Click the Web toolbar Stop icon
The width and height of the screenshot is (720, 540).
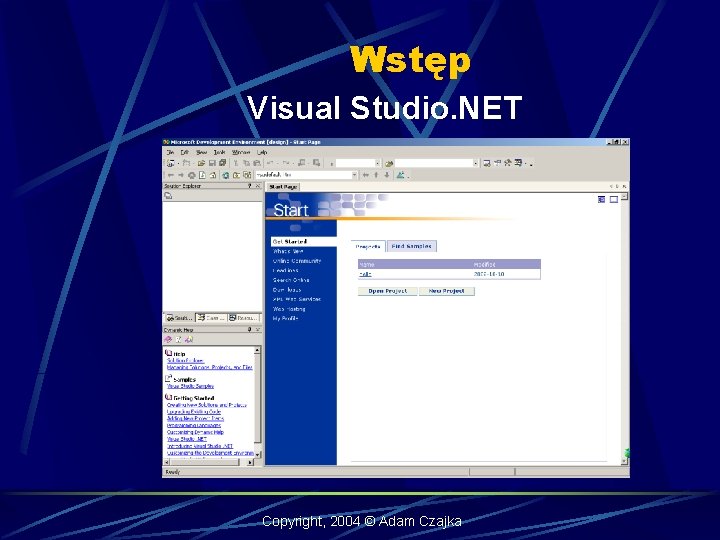pos(191,175)
